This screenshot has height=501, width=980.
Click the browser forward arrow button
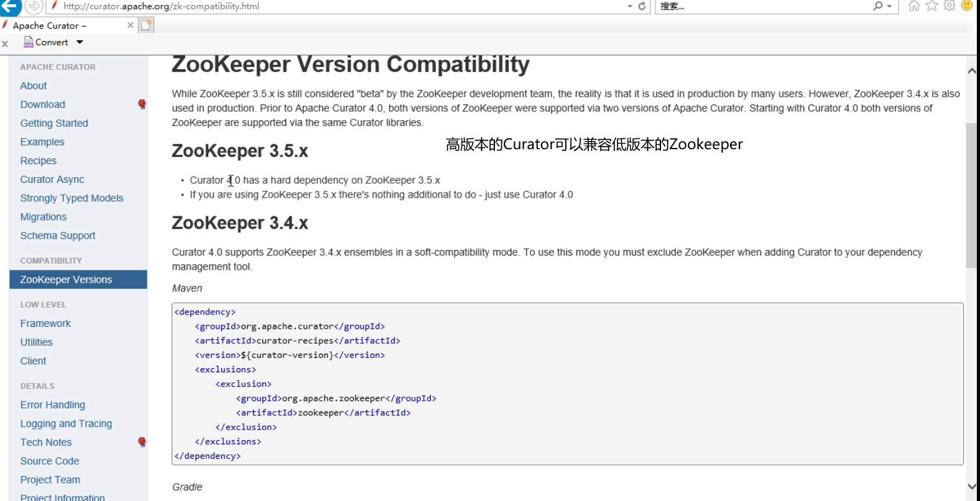pos(34,6)
